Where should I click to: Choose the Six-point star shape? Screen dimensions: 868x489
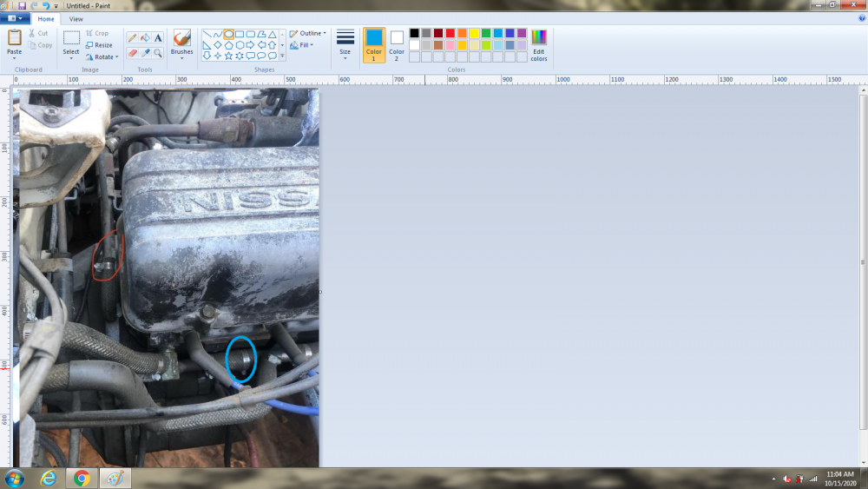click(240, 56)
